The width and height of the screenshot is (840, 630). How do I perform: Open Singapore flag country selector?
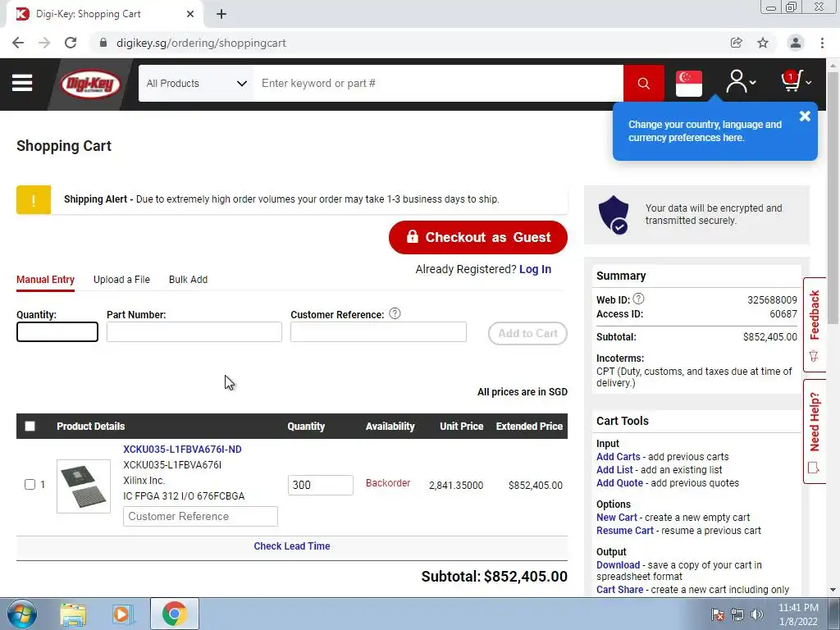(689, 84)
